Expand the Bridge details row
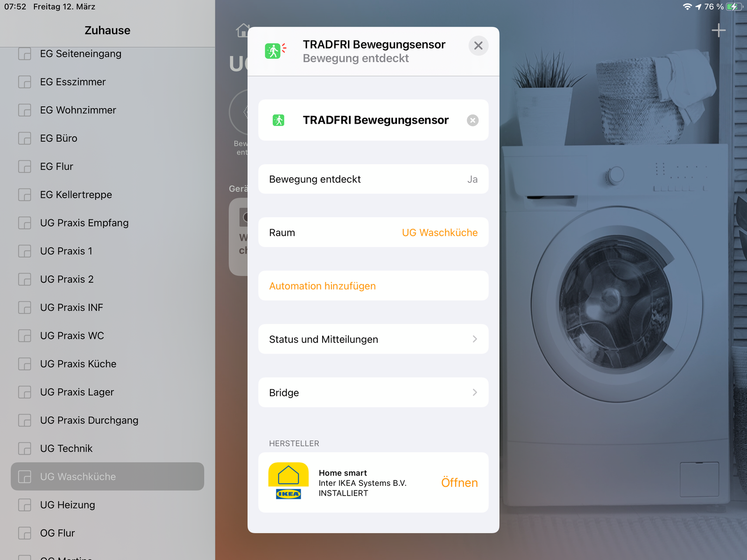The image size is (747, 560). coord(373,392)
